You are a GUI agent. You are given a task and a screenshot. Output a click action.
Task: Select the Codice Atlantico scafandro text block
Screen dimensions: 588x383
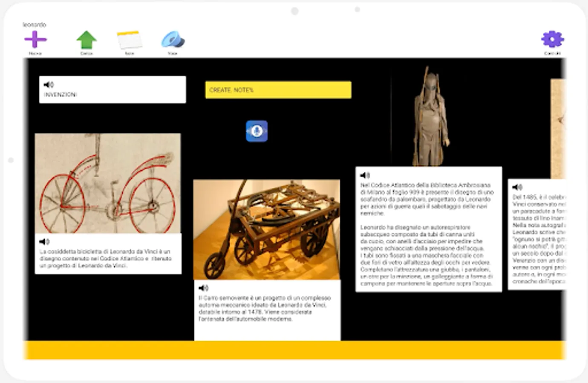429,229
